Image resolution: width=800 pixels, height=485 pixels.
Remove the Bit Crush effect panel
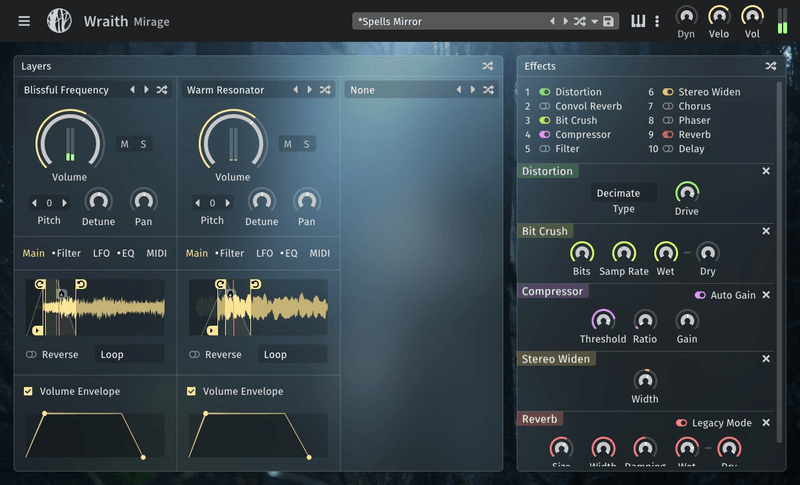(766, 231)
